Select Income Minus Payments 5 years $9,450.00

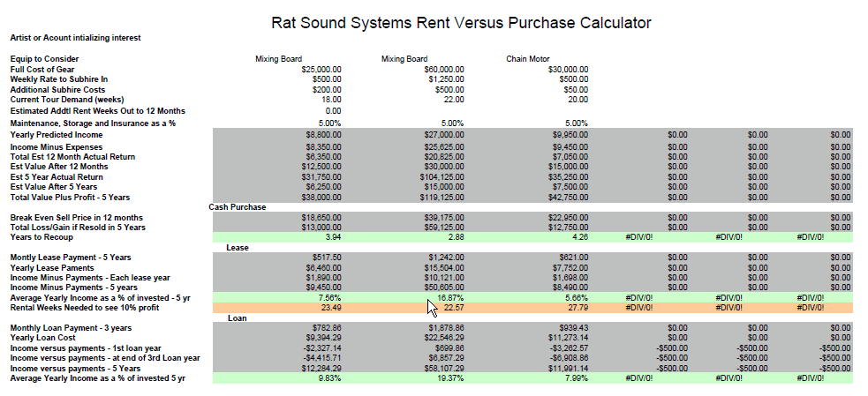click(x=323, y=288)
